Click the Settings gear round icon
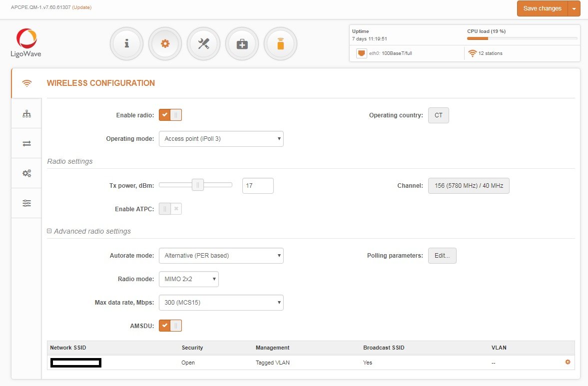This screenshot has height=386, width=588. point(165,44)
